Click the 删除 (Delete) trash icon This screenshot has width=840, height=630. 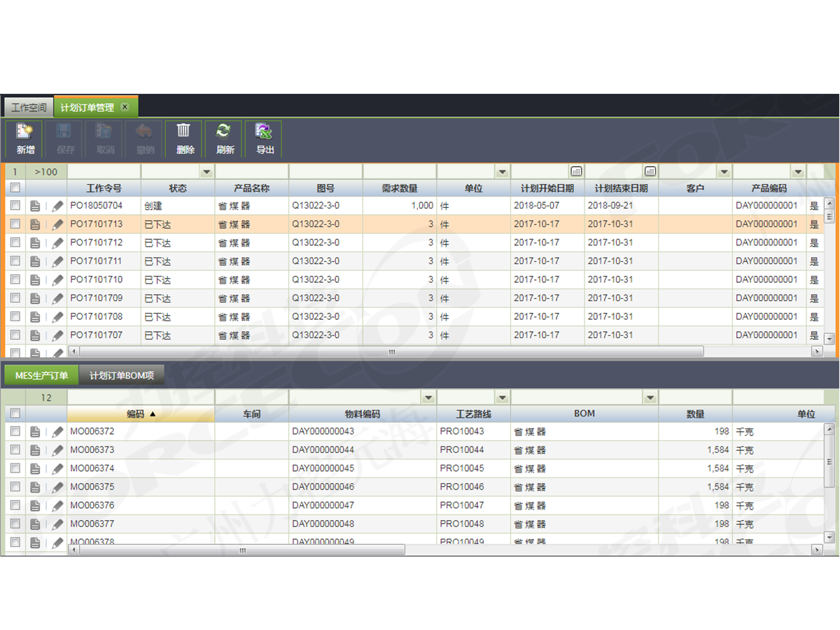click(x=185, y=139)
